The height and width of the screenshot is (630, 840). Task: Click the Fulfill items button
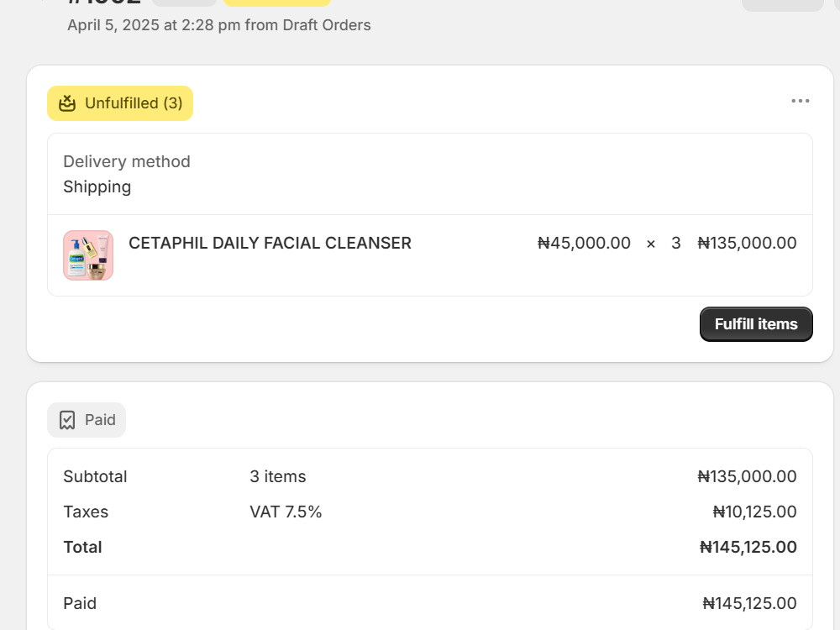[x=756, y=324]
